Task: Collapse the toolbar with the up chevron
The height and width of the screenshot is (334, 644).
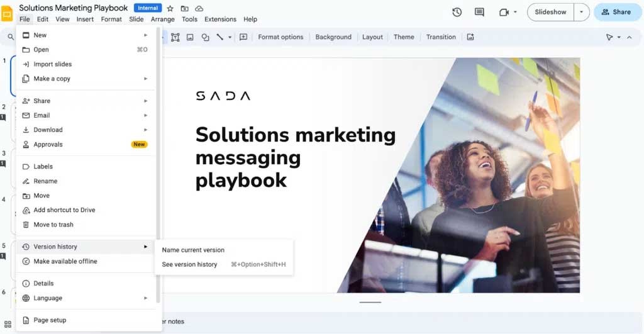Action: (x=629, y=37)
